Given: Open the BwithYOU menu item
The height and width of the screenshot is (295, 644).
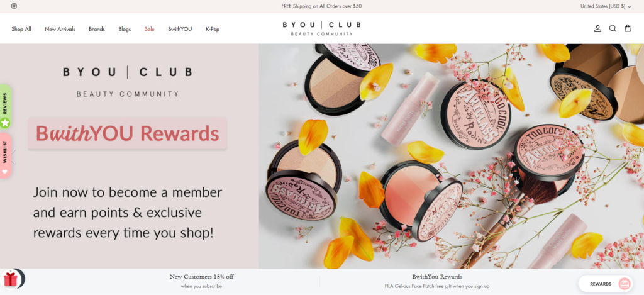Looking at the screenshot, I should (x=180, y=29).
